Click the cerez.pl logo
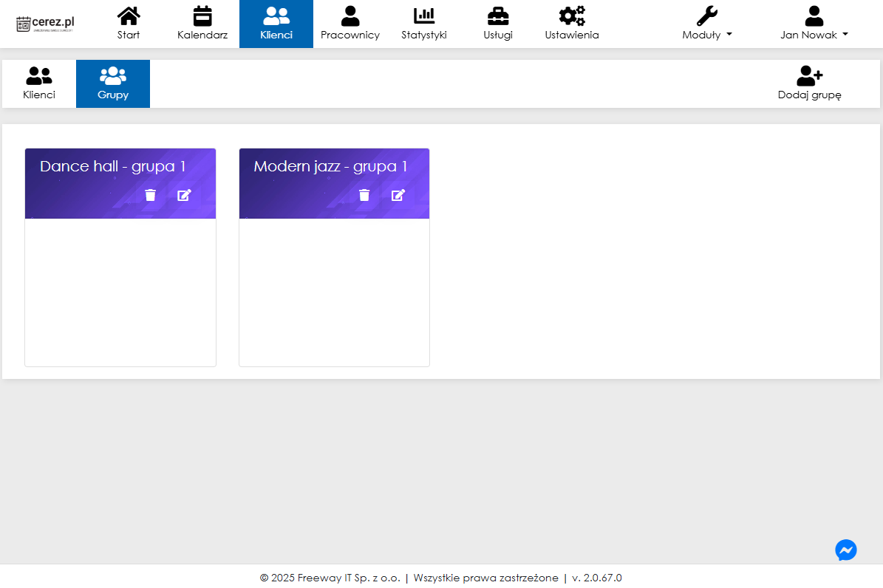This screenshot has width=883, height=588. pyautogui.click(x=46, y=24)
